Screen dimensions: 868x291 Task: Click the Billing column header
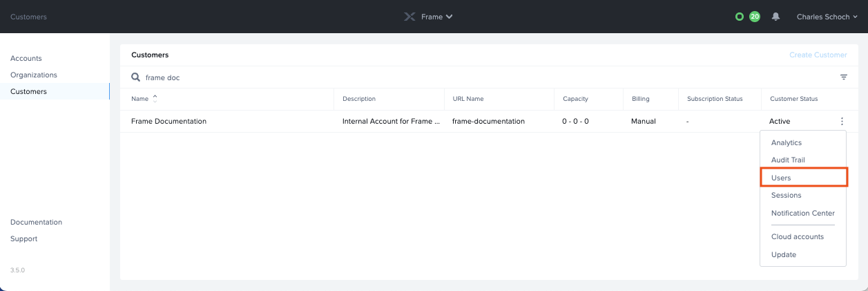641,99
